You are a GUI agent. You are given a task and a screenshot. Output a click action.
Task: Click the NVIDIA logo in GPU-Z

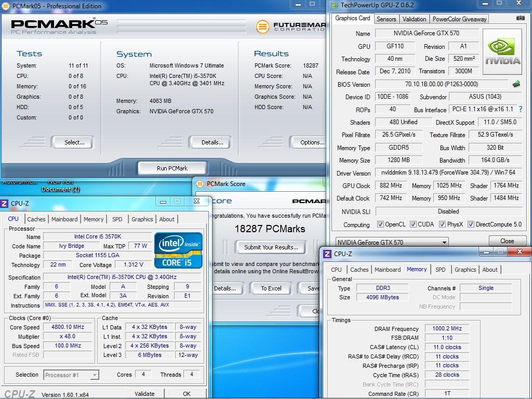point(502,51)
